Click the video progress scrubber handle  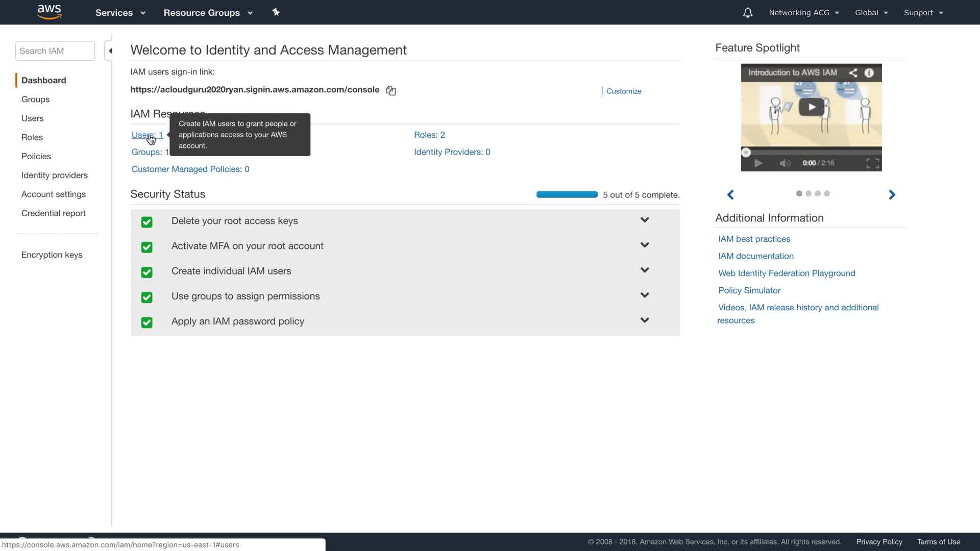point(746,152)
